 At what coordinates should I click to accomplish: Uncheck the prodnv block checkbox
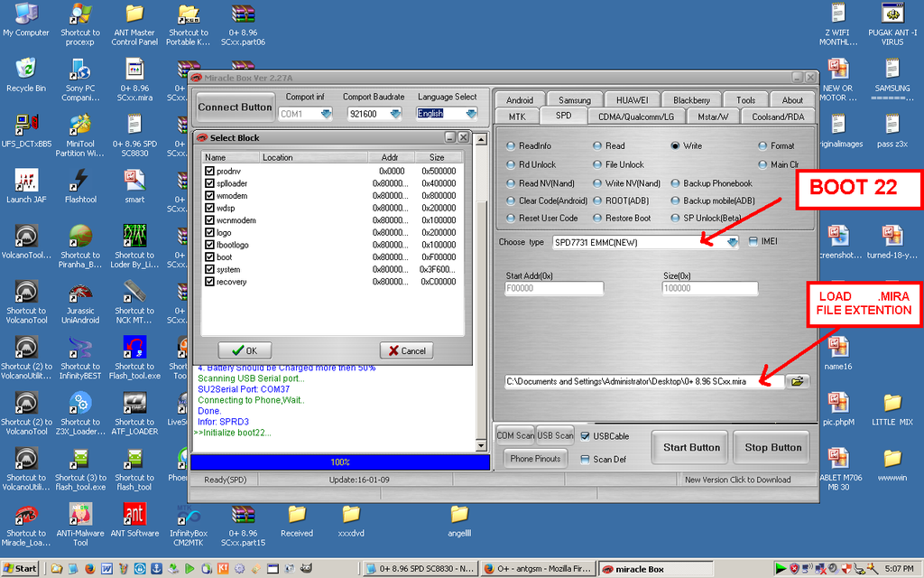pos(209,171)
